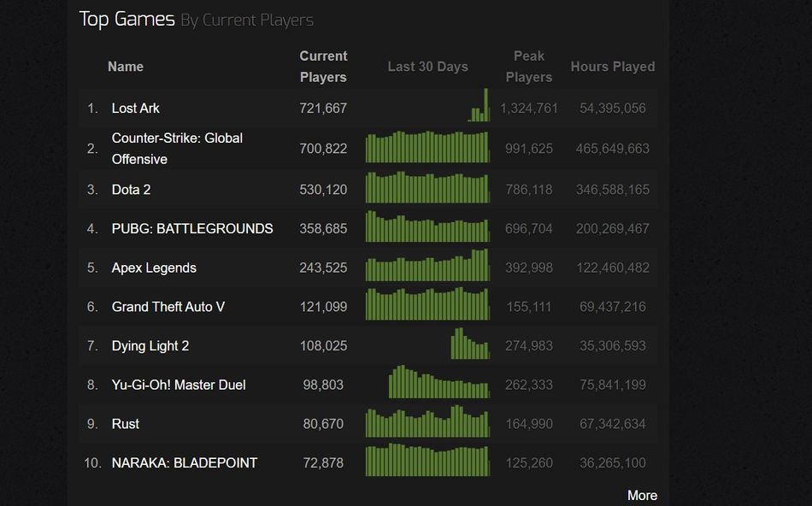The height and width of the screenshot is (506, 812).
Task: Select peak players value 1,324,761
Action: (529, 109)
